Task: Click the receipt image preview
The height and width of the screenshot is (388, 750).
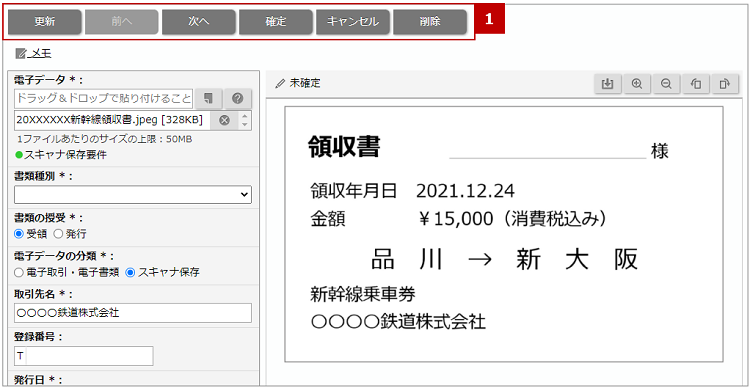Action: 504,234
